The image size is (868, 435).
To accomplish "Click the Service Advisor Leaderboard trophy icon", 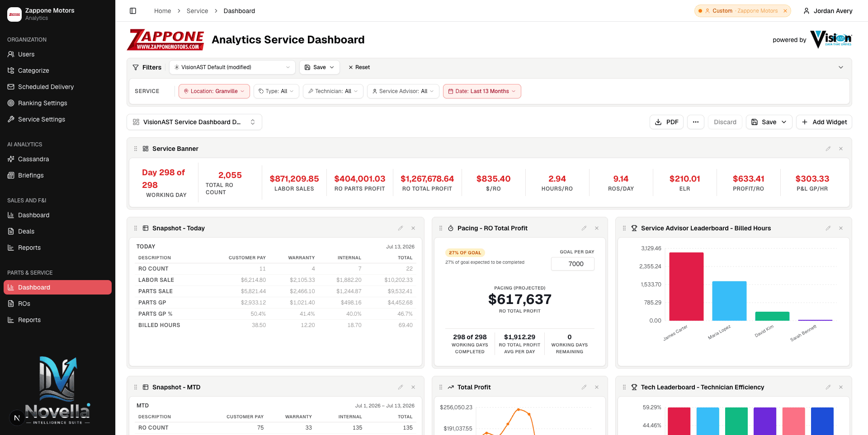I will pyautogui.click(x=634, y=228).
